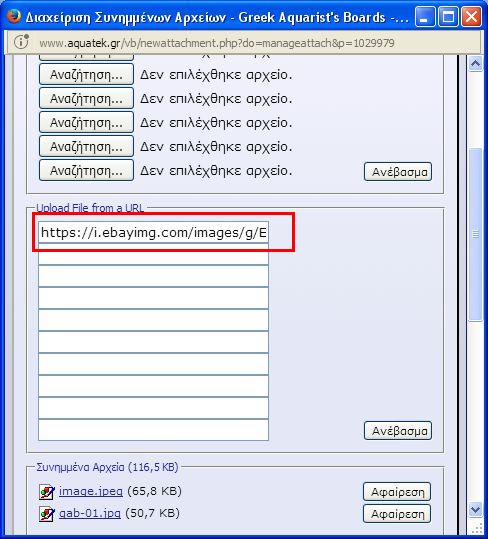
Task: Click the address bar URL text
Action: [x=217, y=43]
